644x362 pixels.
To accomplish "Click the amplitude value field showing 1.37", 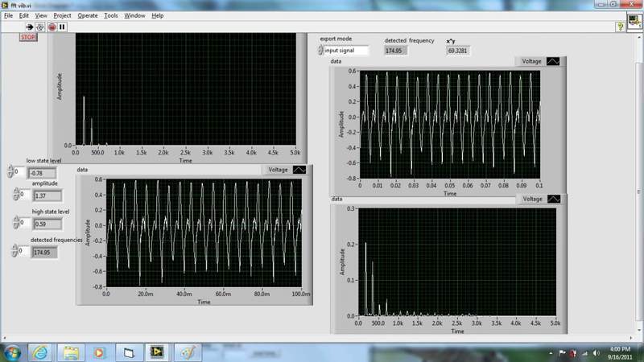I will pos(43,195).
